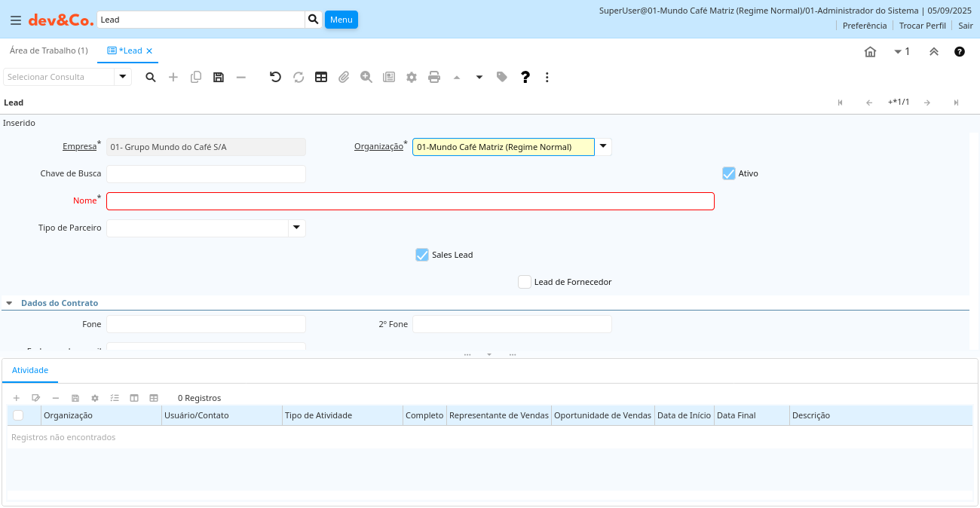Click into the Nome input field
980x508 pixels.
coord(410,201)
